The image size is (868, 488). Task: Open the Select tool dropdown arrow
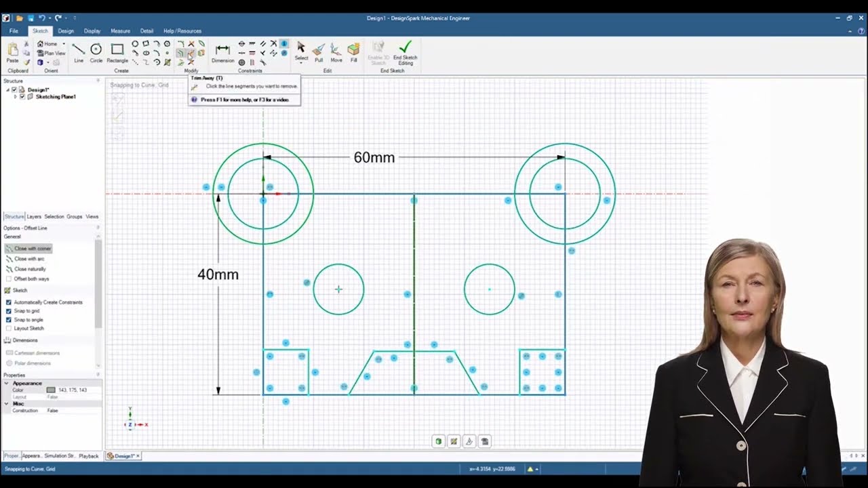(301, 64)
